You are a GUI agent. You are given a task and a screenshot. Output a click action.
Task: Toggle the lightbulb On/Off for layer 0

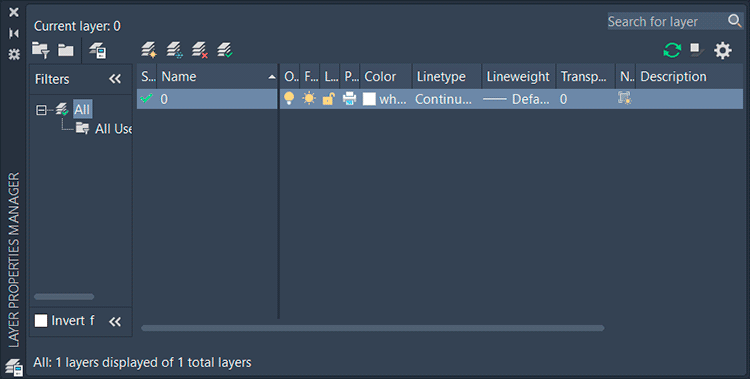click(x=289, y=98)
